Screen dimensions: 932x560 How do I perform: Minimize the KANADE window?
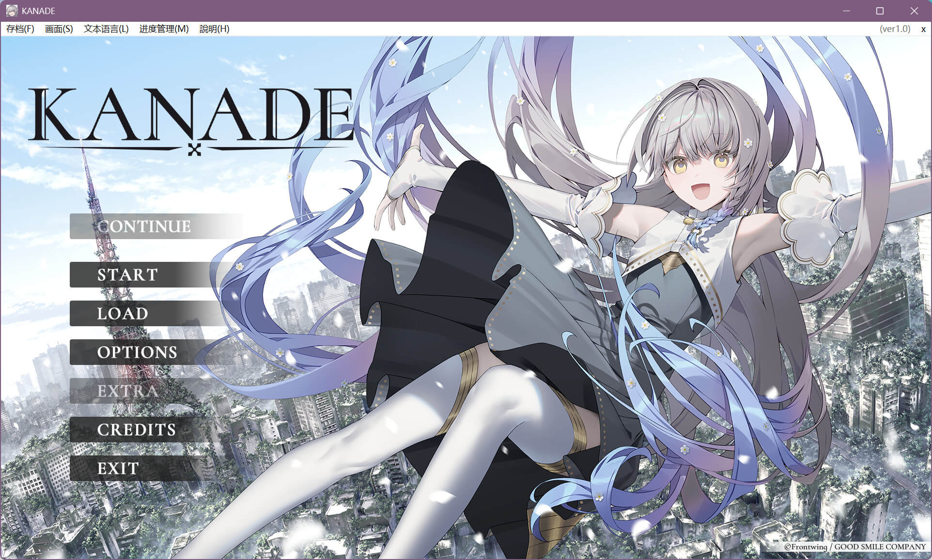click(847, 11)
